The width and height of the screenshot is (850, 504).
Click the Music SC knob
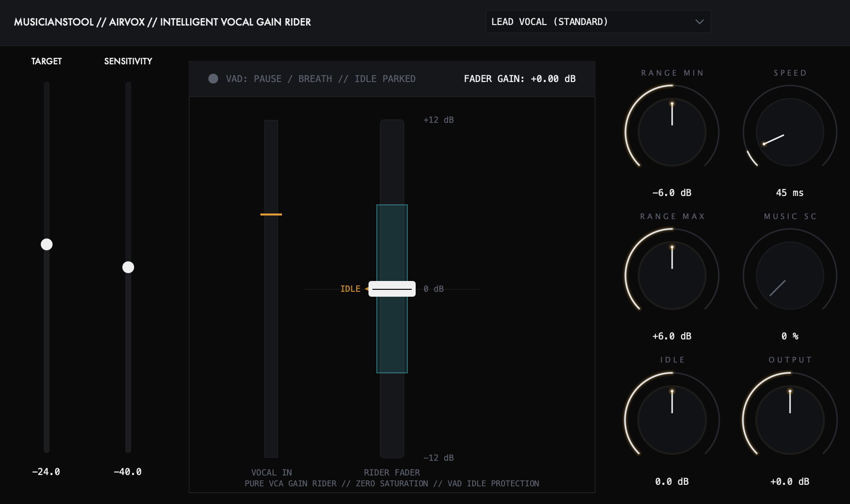click(790, 276)
